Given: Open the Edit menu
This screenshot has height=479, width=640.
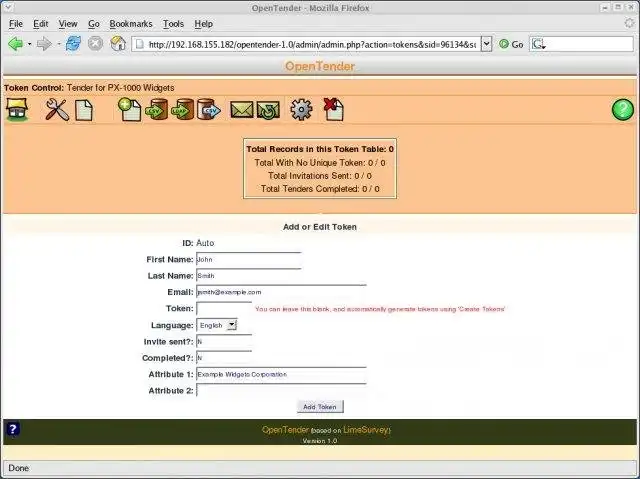Looking at the screenshot, I should 40,24.
